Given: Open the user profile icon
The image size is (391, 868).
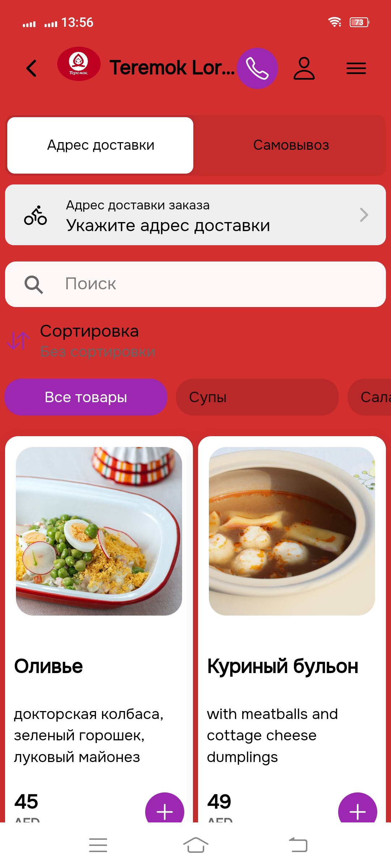Looking at the screenshot, I should [304, 68].
